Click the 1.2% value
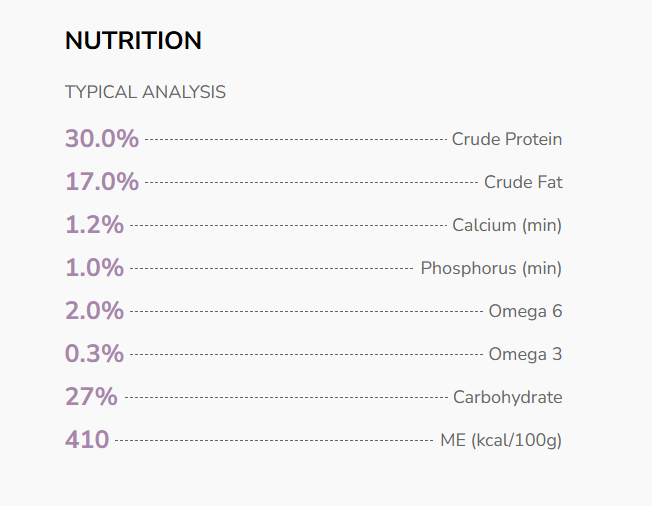The image size is (652, 506). point(94,225)
